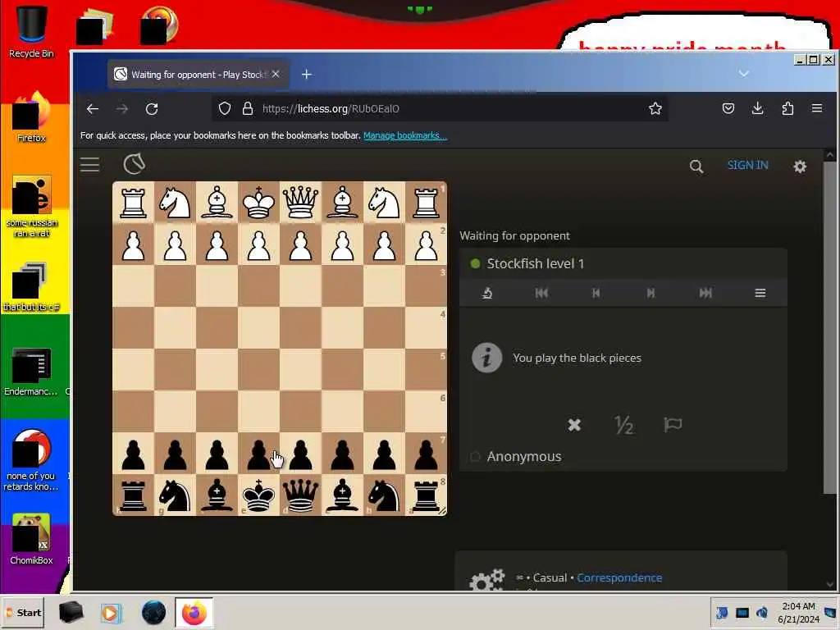Jump to first move button
Screen dimensions: 840x630
541,293
